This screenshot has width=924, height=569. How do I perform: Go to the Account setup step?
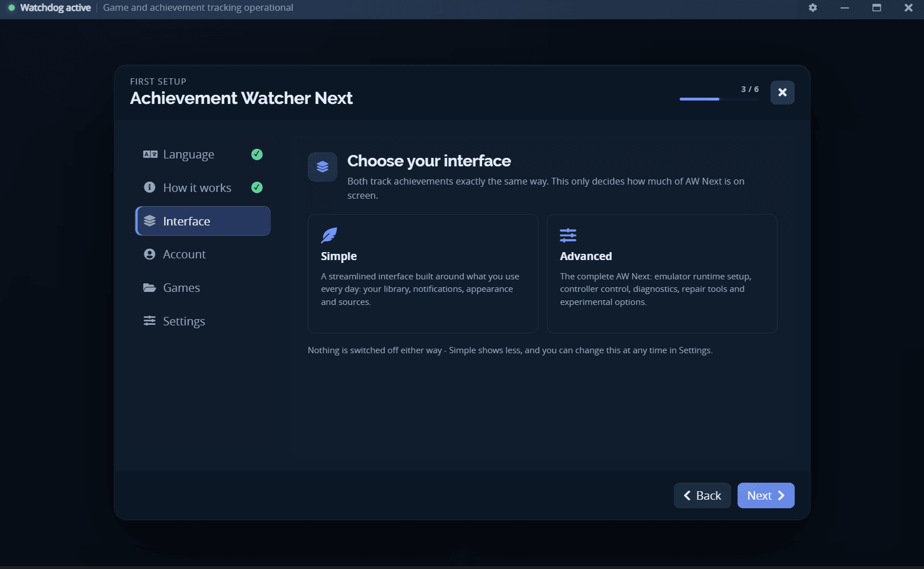(x=203, y=254)
